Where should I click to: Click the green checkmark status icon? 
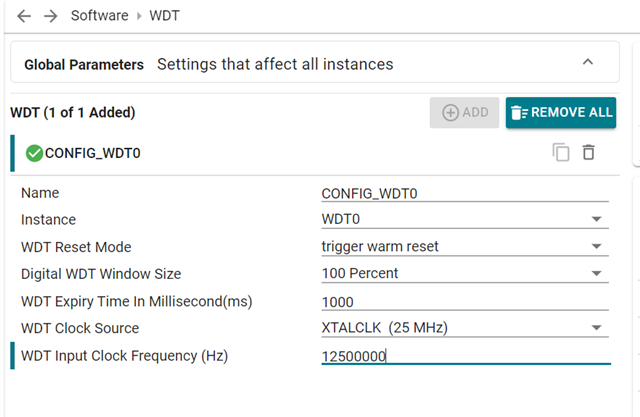34,153
